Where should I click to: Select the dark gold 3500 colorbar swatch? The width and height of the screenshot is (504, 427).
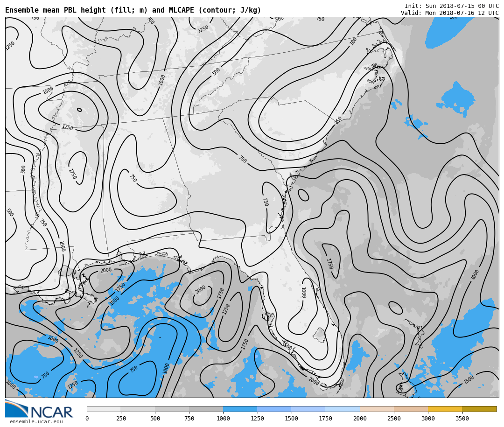479,409
